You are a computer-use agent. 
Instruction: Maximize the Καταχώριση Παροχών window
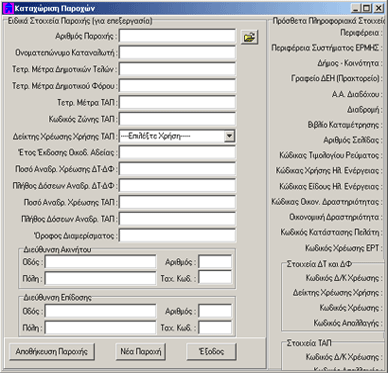coord(367,8)
